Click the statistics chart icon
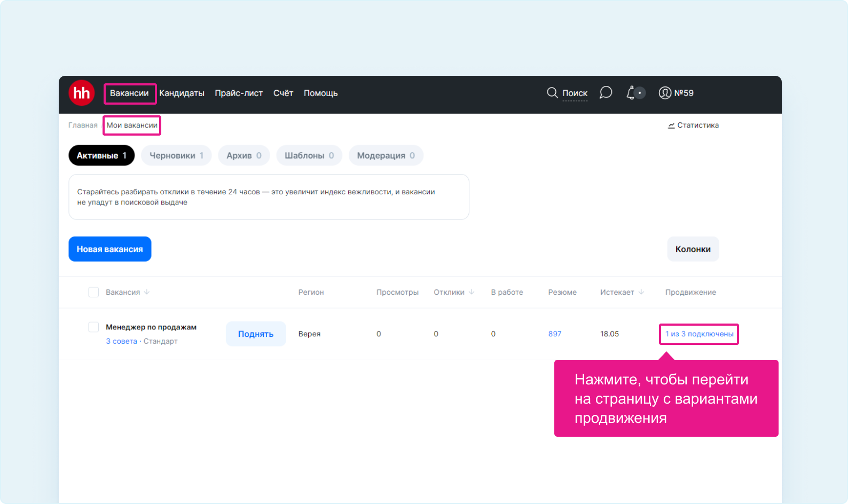Viewport: 848px width, 504px height. pos(671,125)
